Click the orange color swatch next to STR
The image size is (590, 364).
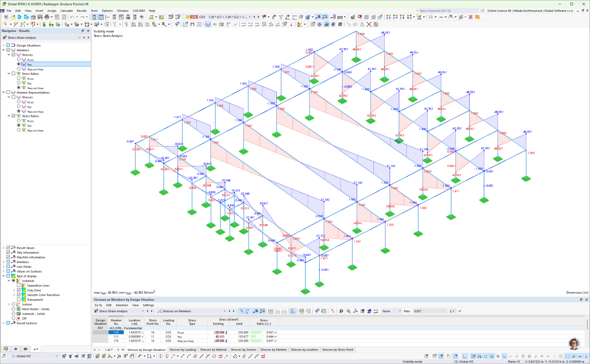[x=188, y=17]
